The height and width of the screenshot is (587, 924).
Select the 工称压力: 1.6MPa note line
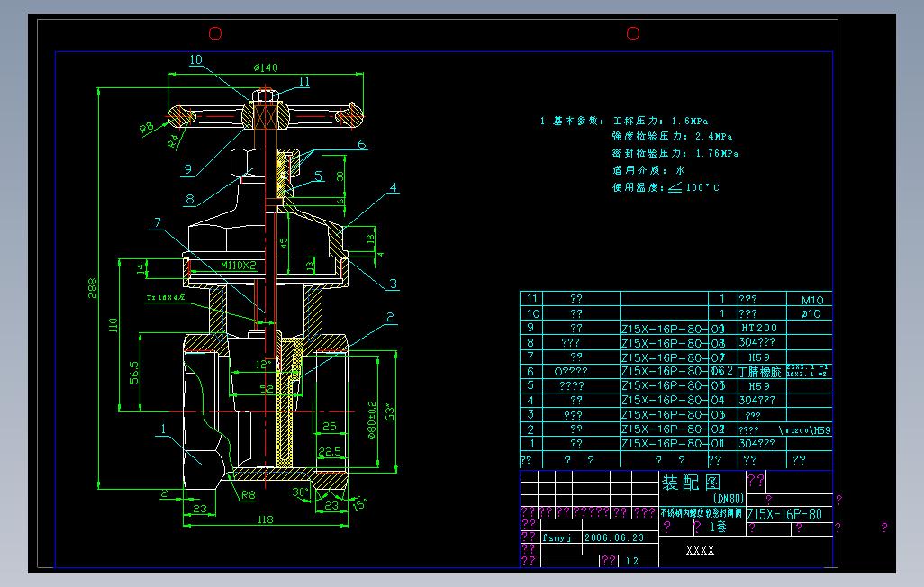(x=661, y=121)
